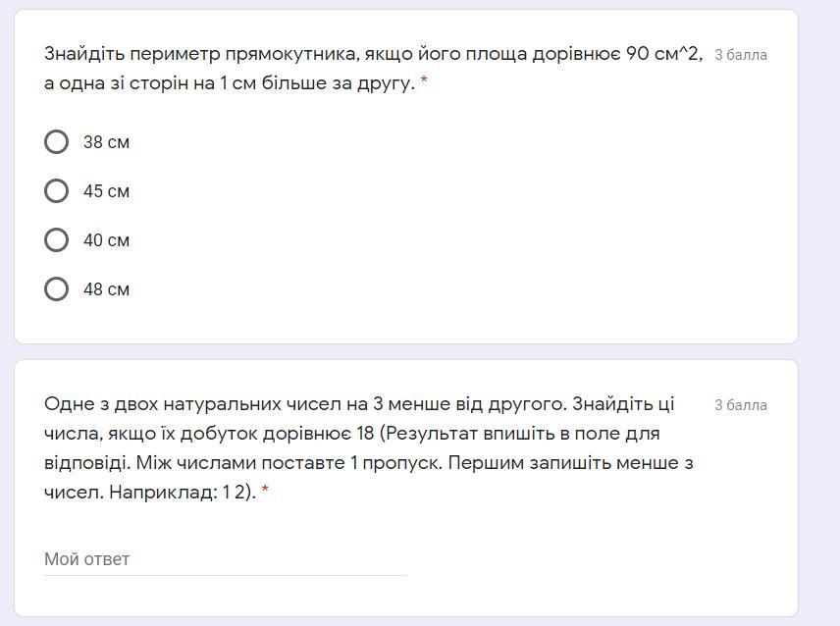Image resolution: width=840 pixels, height=626 pixels.
Task: Click the underline beneath "Мой ответ" placeholder
Action: click(225, 575)
